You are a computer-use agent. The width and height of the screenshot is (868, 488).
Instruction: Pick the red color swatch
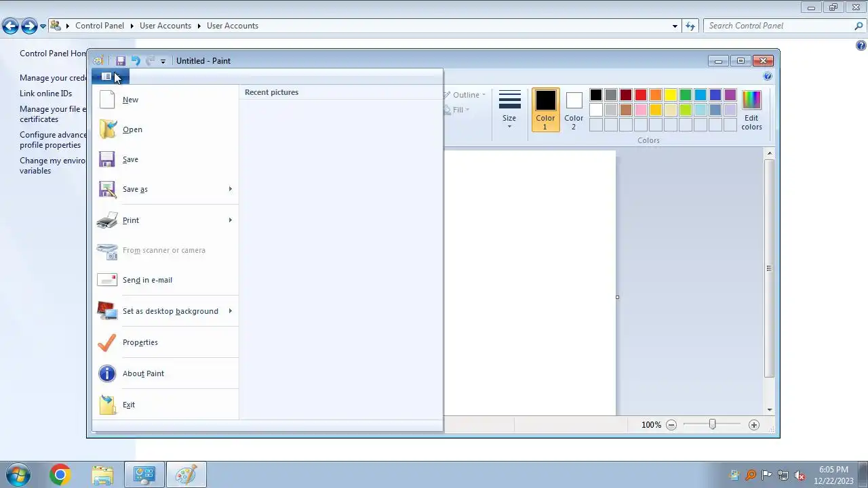coord(641,95)
